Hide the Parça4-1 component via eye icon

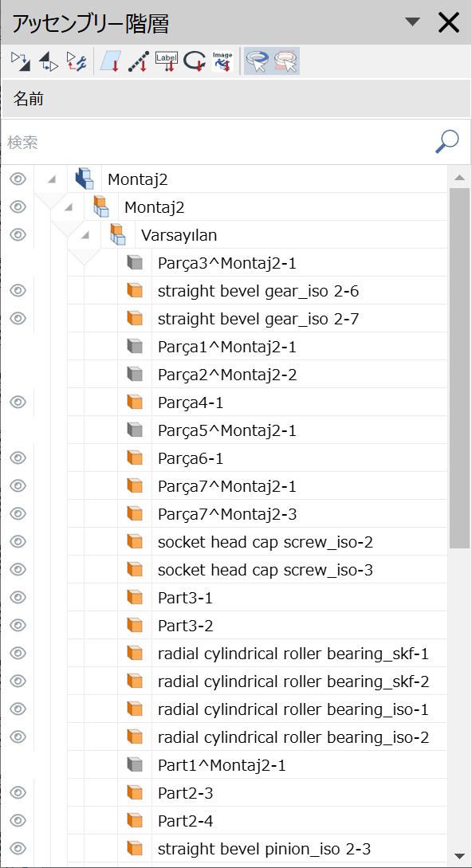pos(18,402)
